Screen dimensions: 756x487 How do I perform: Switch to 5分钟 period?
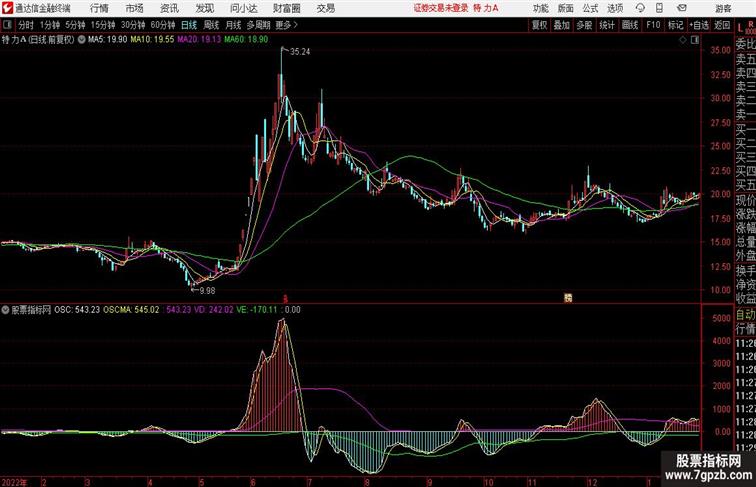(75, 25)
